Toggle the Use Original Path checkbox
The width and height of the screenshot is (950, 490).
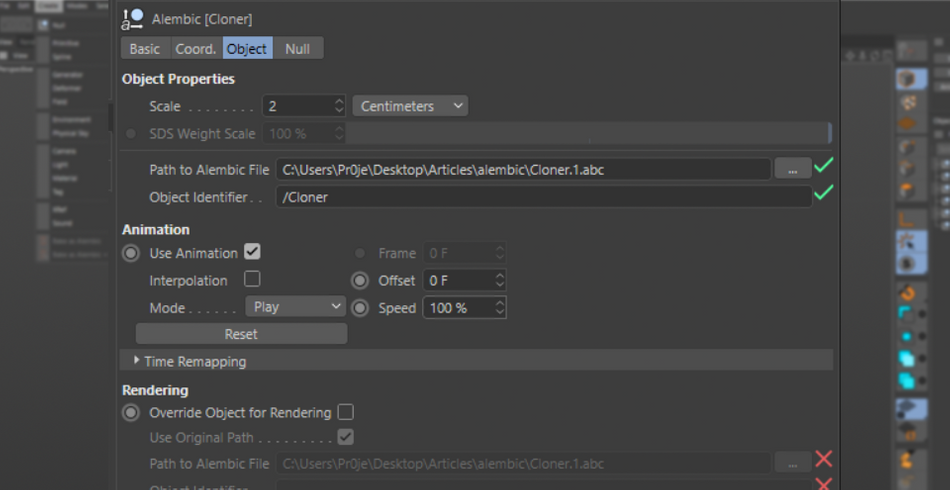(x=345, y=437)
